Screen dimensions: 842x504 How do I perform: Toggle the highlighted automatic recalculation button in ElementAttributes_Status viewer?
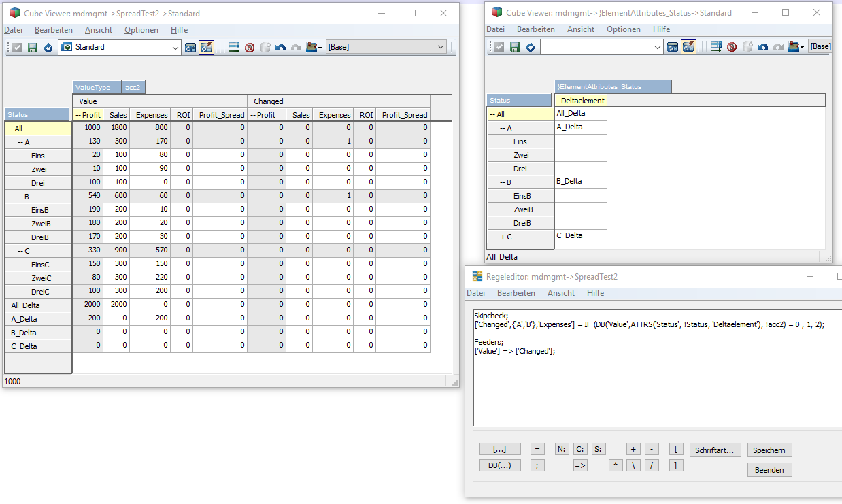tap(688, 47)
